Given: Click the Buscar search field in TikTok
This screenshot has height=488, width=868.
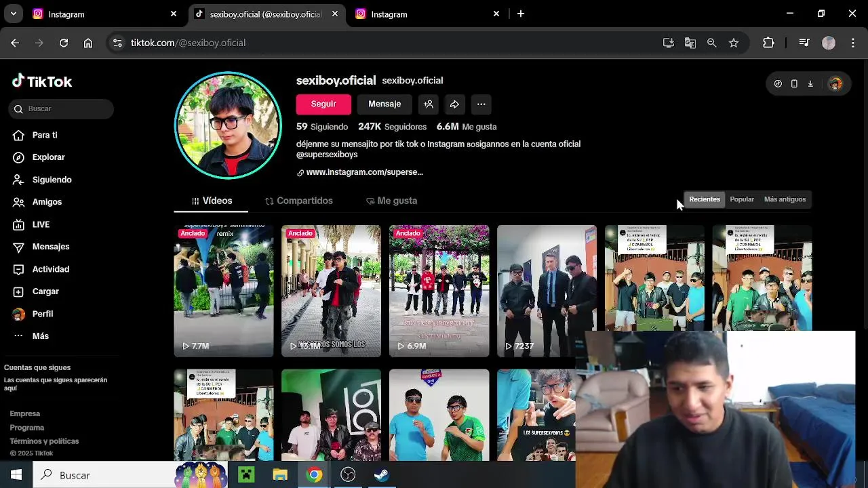Looking at the screenshot, I should tap(61, 108).
